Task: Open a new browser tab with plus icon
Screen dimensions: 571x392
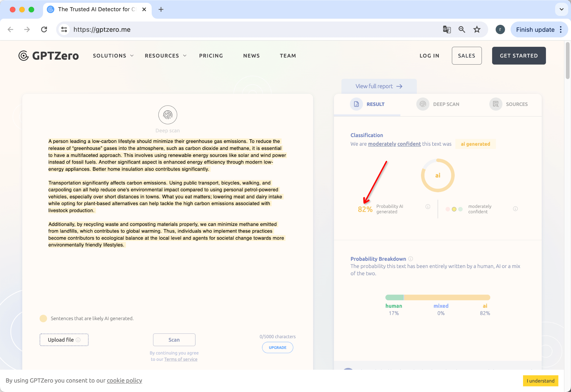Action: coord(161,9)
